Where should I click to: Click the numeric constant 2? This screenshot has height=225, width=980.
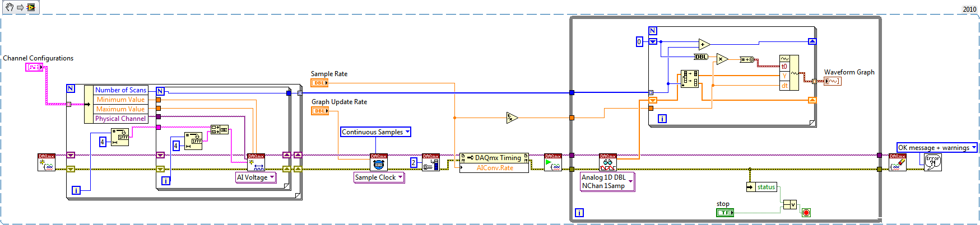click(x=414, y=163)
